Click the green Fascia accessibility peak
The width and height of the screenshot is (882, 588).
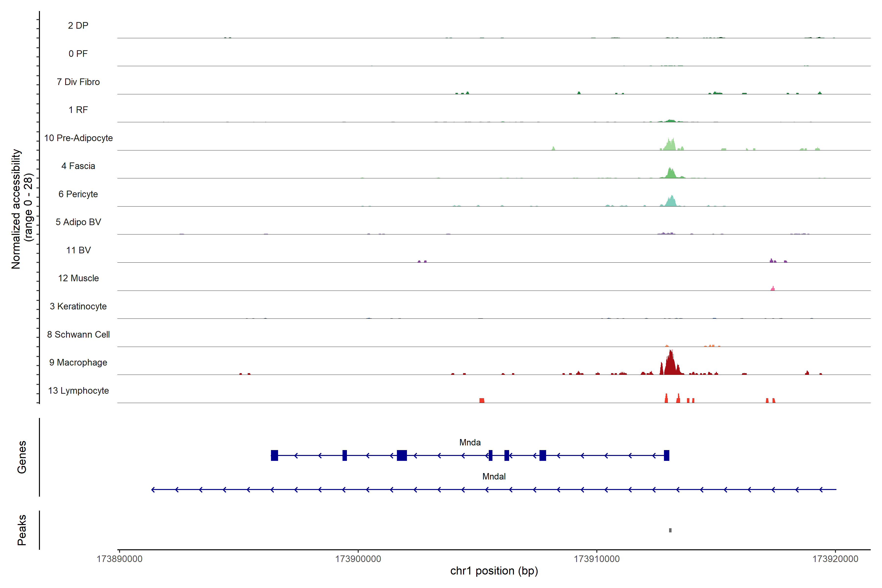(x=671, y=174)
